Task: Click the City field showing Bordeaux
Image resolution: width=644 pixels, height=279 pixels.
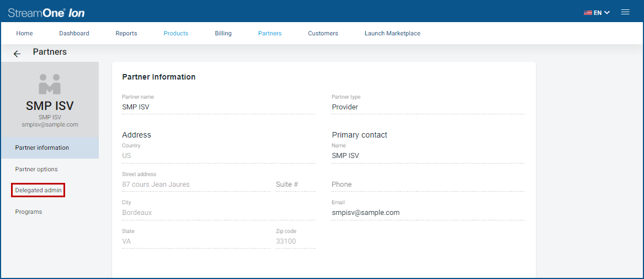Action: click(219, 213)
